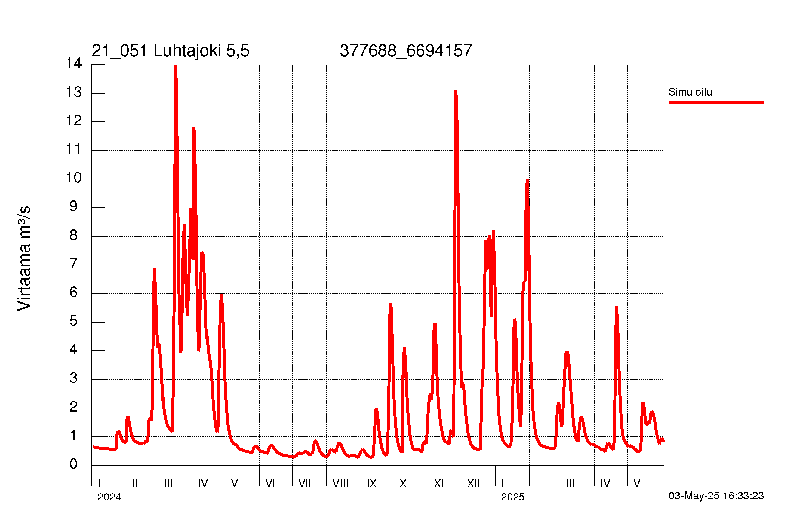Click the IX month label
Viewport: 812px width, 511px height.
[x=372, y=484]
